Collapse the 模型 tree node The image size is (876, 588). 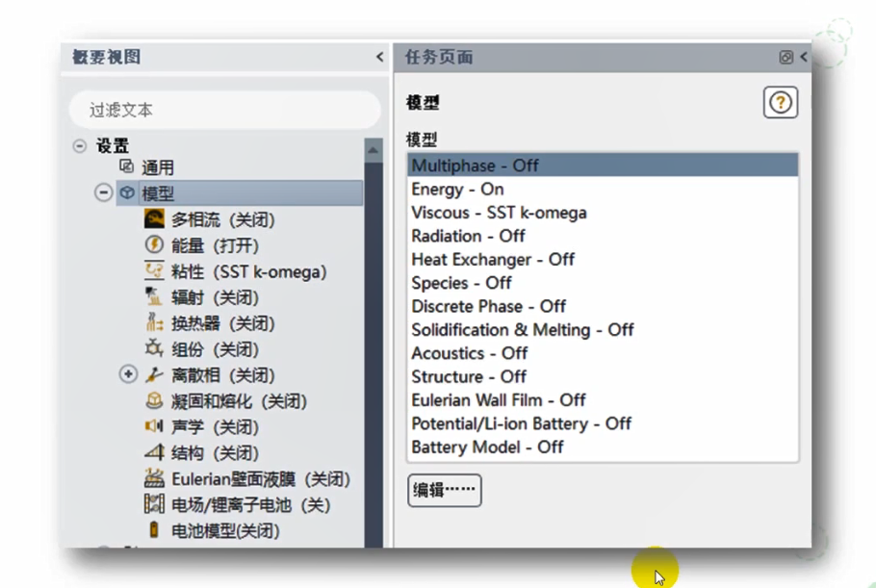[x=103, y=193]
